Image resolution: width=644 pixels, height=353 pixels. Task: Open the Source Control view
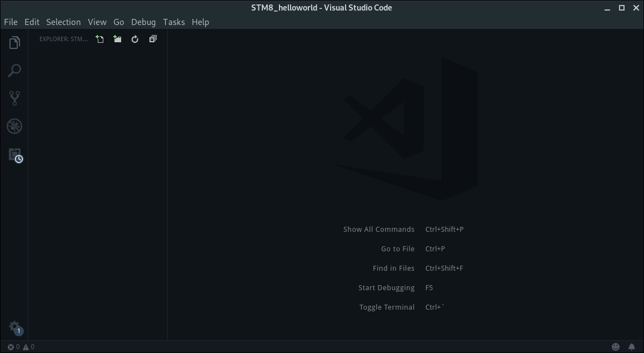tap(14, 98)
